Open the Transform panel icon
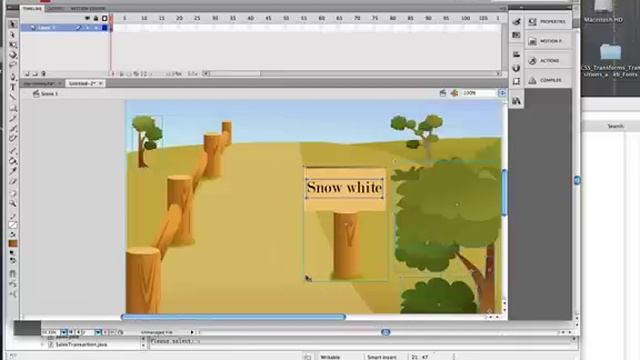The height and width of the screenshot is (360, 640). click(516, 81)
